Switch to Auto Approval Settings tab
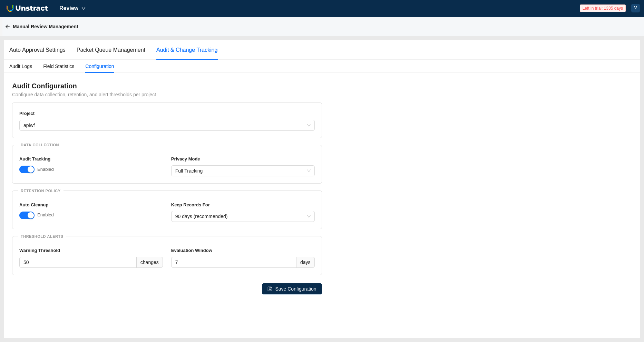 click(x=37, y=50)
